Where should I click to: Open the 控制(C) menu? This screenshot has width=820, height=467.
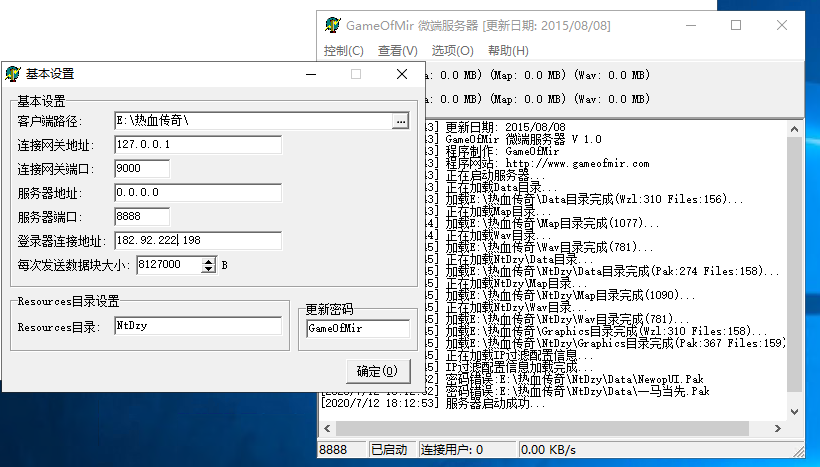[x=344, y=51]
